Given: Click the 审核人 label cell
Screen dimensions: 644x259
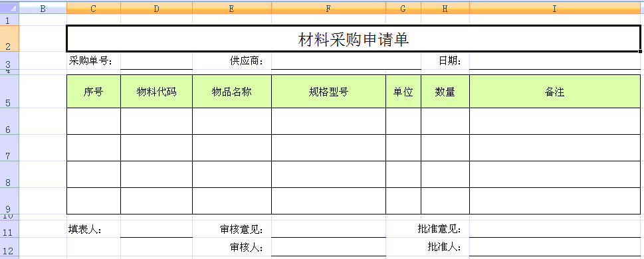Looking at the screenshot, I should coord(232,246).
